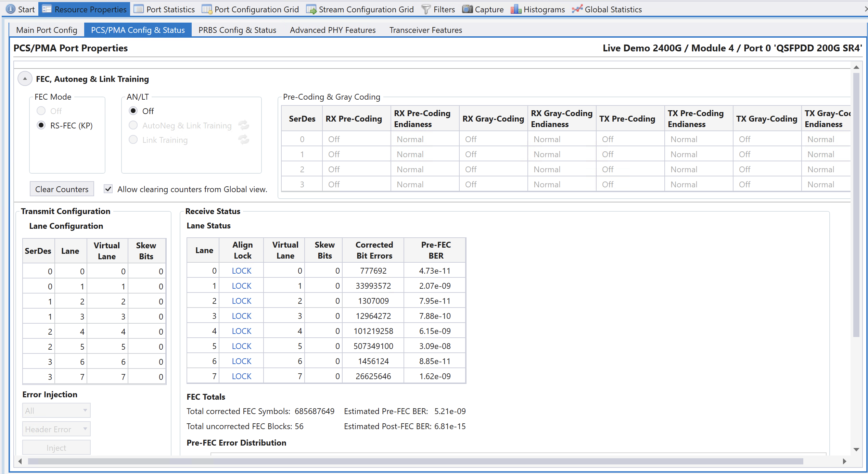
Task: Click the RX Pre-Coding column header
Action: (356, 118)
